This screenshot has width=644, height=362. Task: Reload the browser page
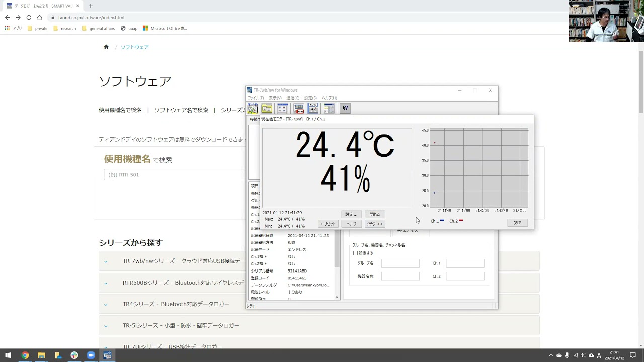(29, 17)
